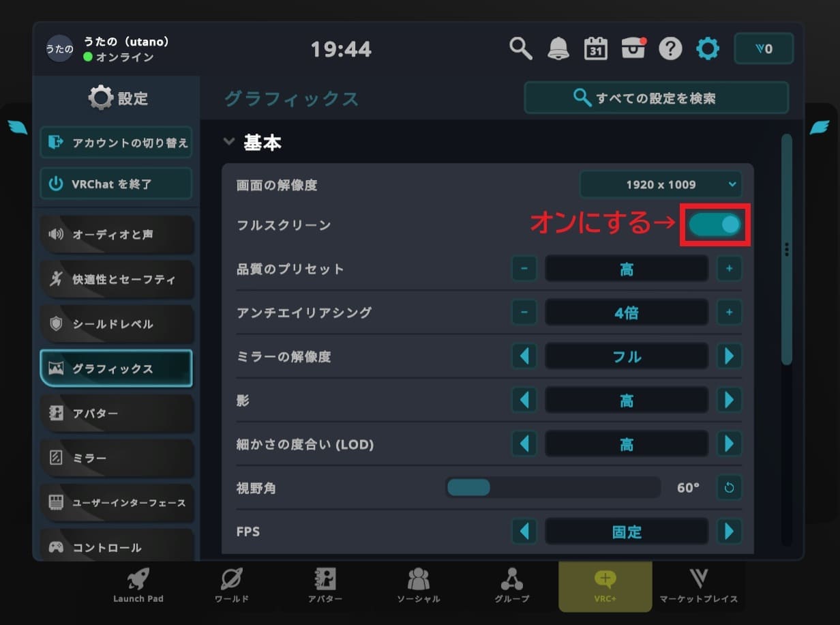Collapse the 基本 section chevron
Image resolution: width=840 pixels, height=625 pixels.
(228, 143)
